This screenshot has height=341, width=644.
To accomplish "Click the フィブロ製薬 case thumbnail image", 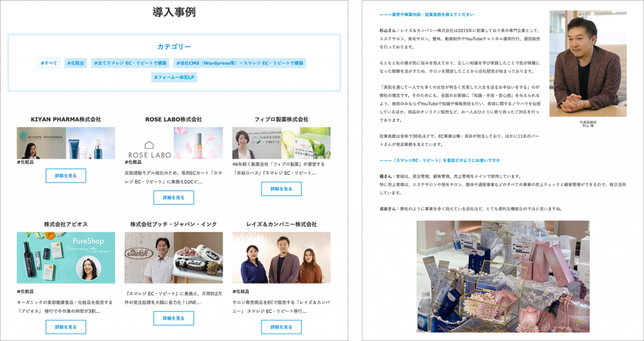I will tap(281, 143).
